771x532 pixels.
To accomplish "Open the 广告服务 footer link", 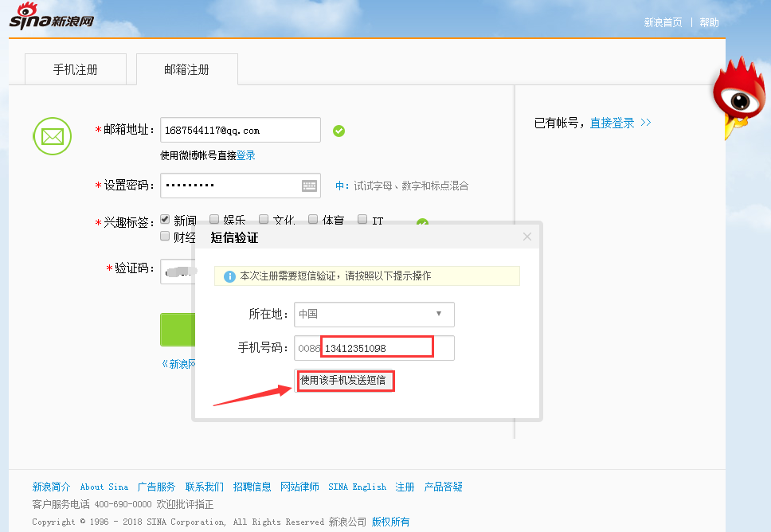I will (156, 487).
